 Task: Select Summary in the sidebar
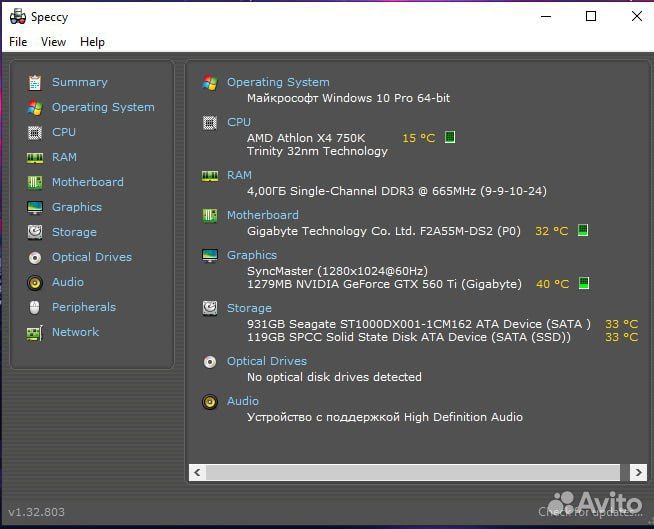[x=80, y=82]
